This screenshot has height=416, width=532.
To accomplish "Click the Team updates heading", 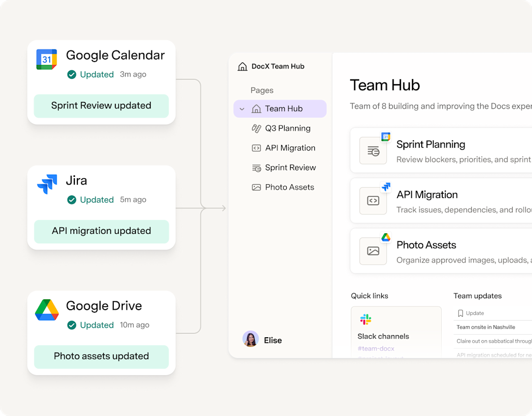I will point(477,296).
